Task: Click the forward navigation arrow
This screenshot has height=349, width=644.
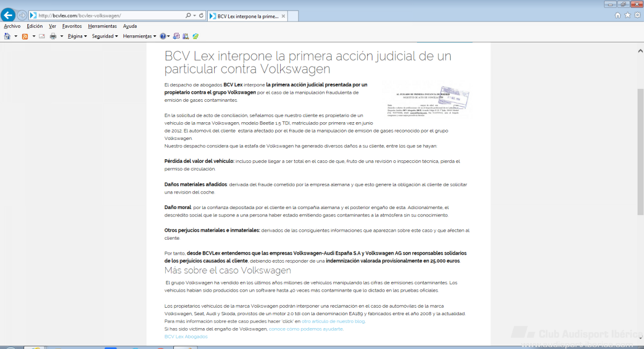Action: [x=22, y=16]
